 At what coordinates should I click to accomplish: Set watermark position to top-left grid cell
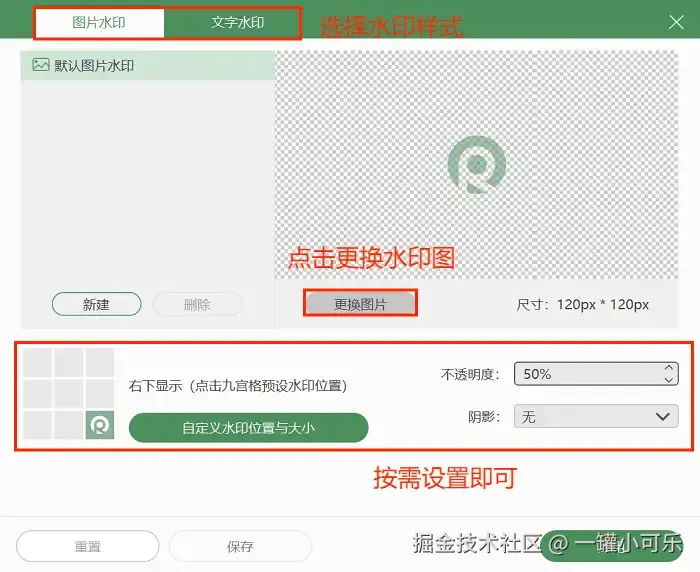pyautogui.click(x=38, y=363)
